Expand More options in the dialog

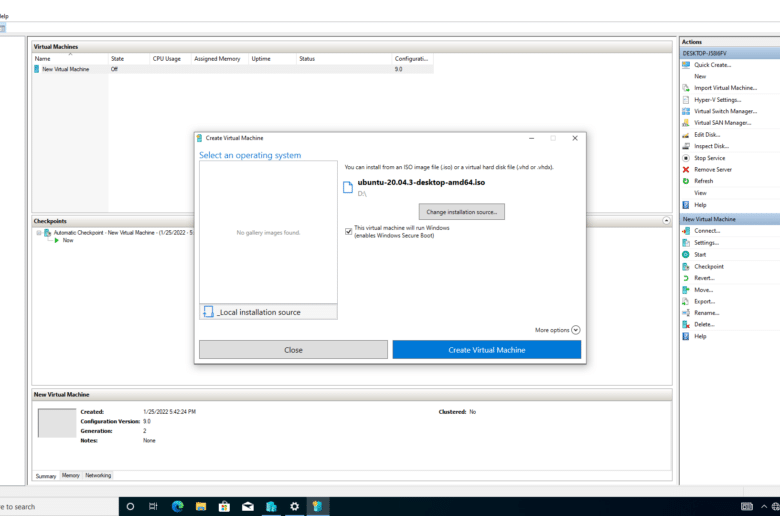(576, 330)
